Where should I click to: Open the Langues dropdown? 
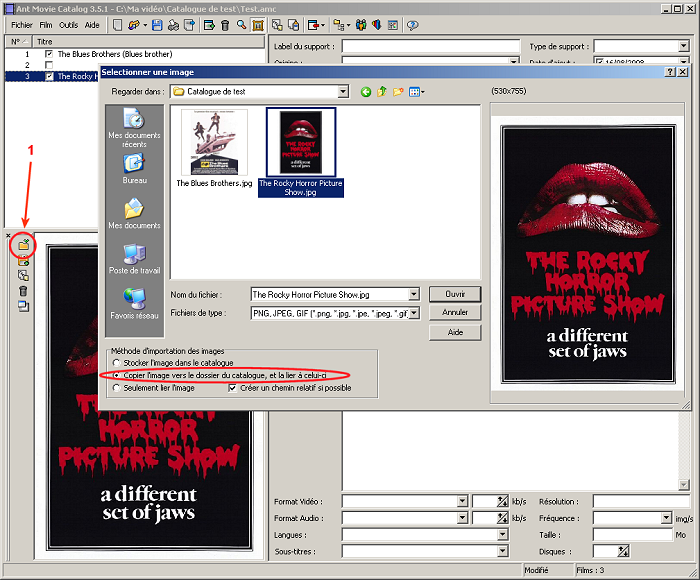point(503,534)
